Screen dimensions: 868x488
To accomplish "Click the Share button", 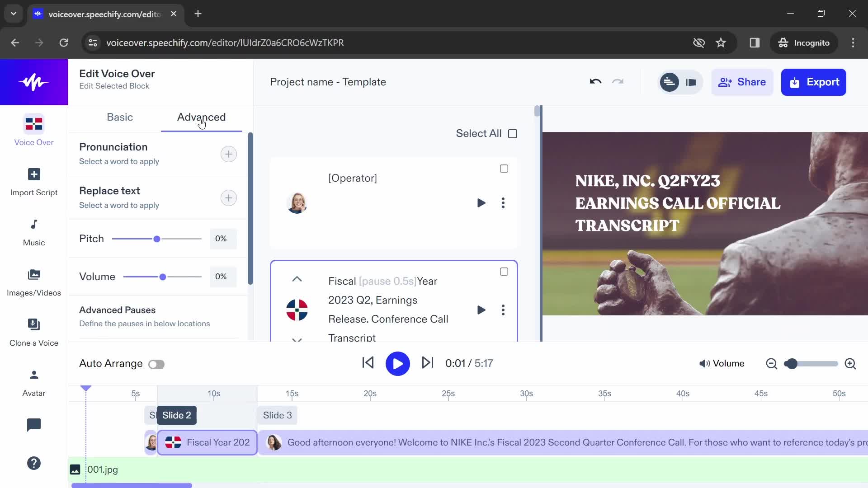I will [743, 82].
